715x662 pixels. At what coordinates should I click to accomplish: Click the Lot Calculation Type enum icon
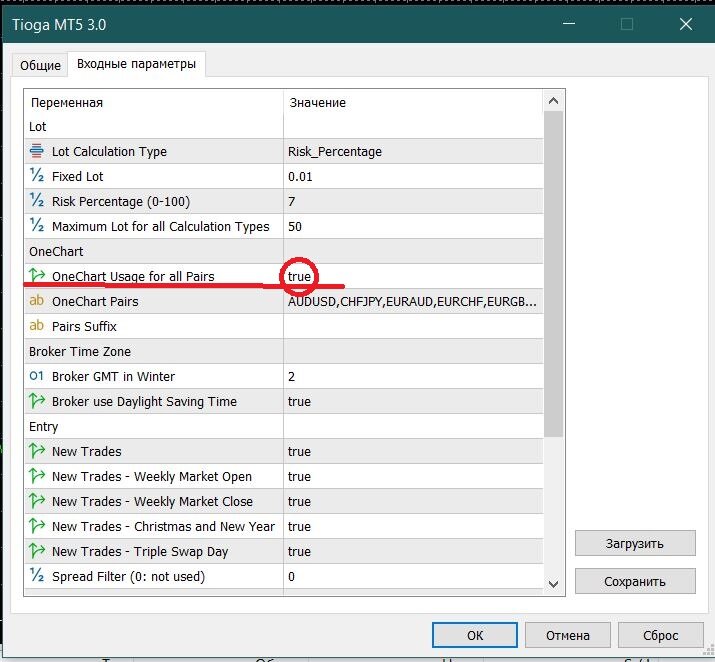click(36, 150)
